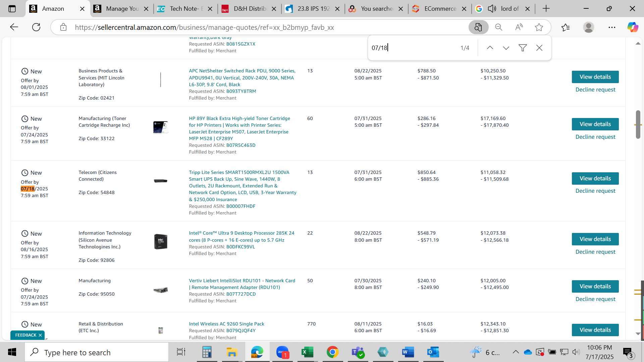This screenshot has width=644, height=362.
Task: Open ASIN B00007FHDF link
Action: [x=240, y=206]
